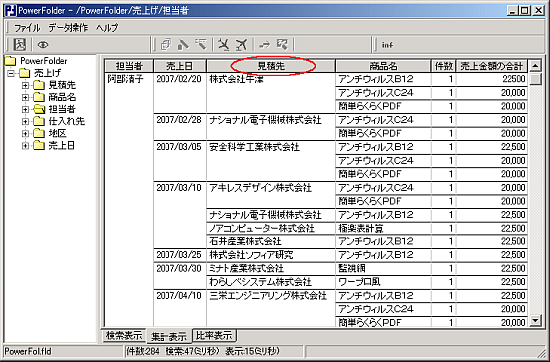
Task: Collapse the 売上げ tree node
Action: click(x=12, y=73)
